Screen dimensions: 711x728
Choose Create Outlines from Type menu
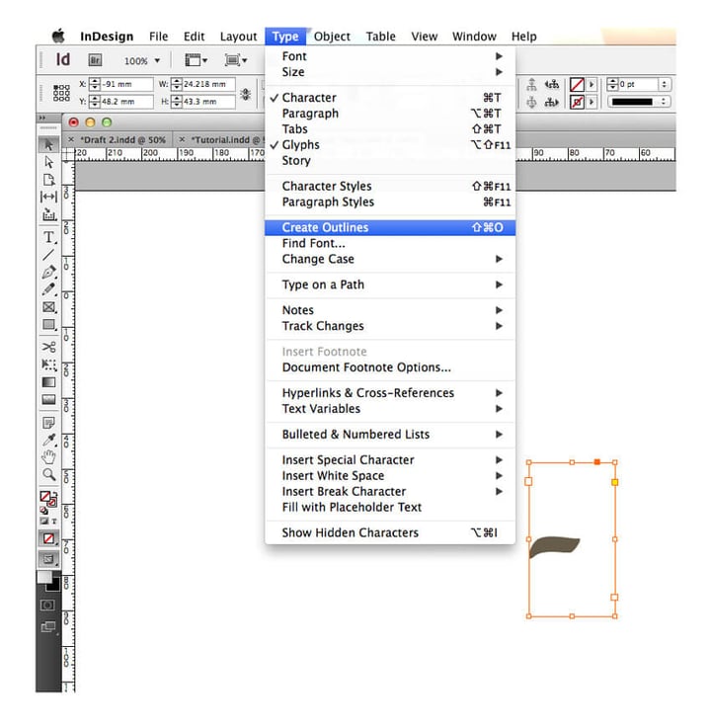coord(390,227)
